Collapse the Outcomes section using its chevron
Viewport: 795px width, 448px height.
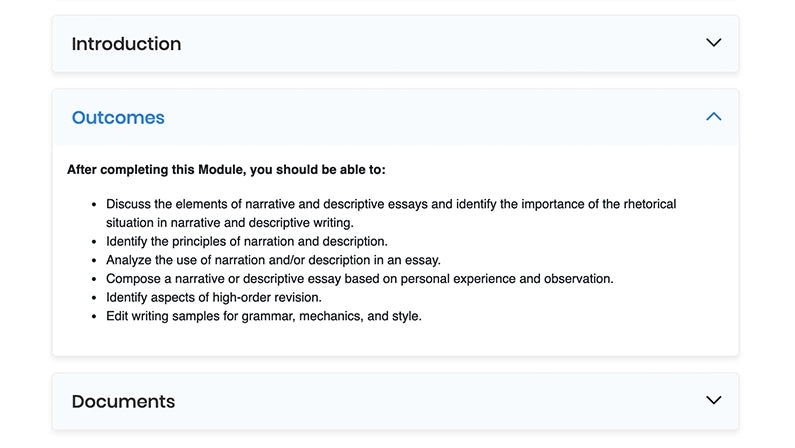tap(713, 117)
